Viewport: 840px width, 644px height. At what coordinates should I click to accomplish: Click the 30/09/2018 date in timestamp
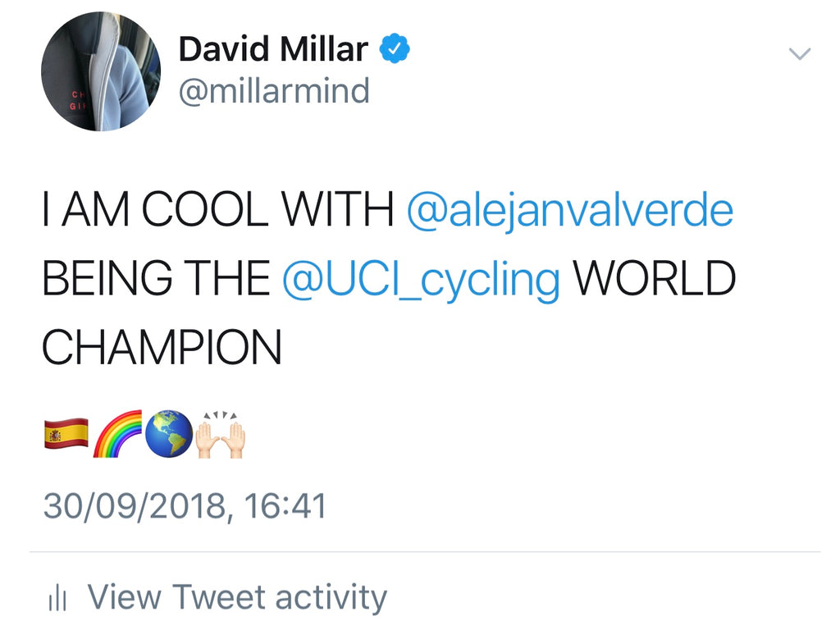tap(132, 505)
